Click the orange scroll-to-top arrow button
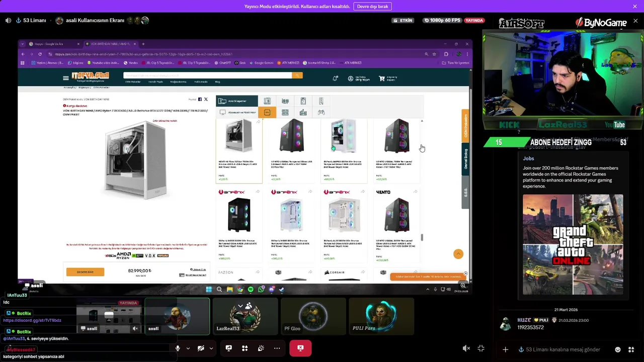The width and height of the screenshot is (644, 362). (x=458, y=254)
